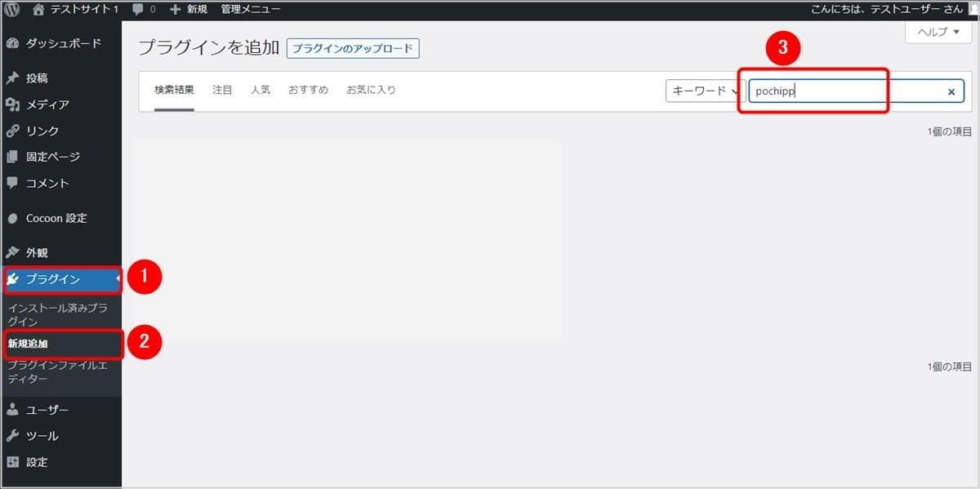Click the 外観 paintbrush icon
The width and height of the screenshot is (980, 489).
pos(12,253)
